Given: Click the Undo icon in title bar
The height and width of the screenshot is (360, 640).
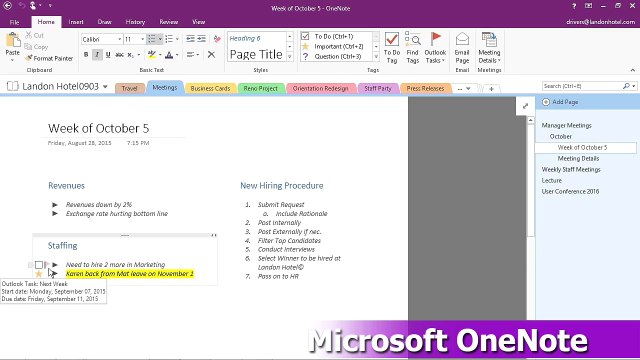Looking at the screenshot, I should [x=22, y=6].
